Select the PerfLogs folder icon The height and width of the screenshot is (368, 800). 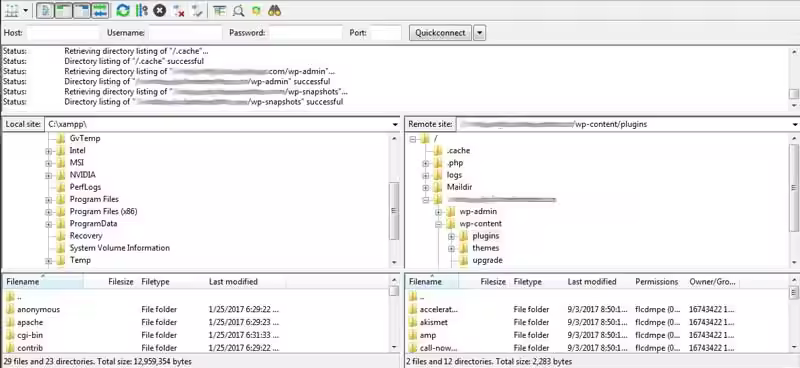[61, 187]
